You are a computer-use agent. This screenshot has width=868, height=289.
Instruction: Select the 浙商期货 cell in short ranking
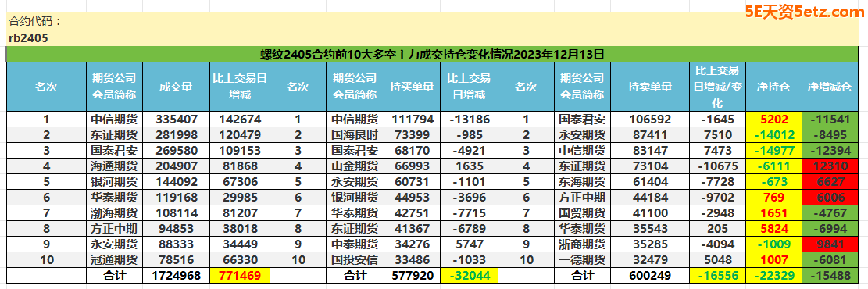tap(582, 244)
